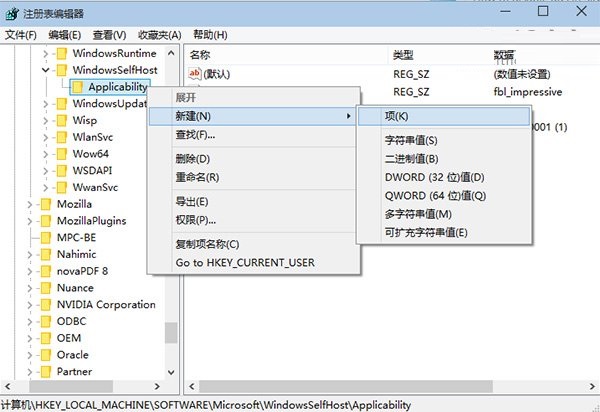The height and width of the screenshot is (412, 600).
Task: Click the ODBC folder icon
Action: pyautogui.click(x=46, y=321)
